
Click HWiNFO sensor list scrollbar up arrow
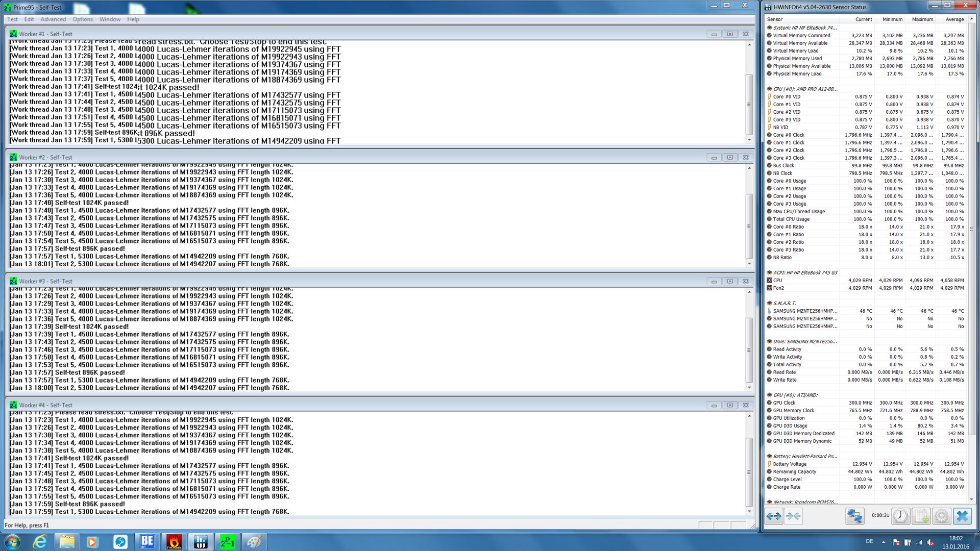pos(971,19)
